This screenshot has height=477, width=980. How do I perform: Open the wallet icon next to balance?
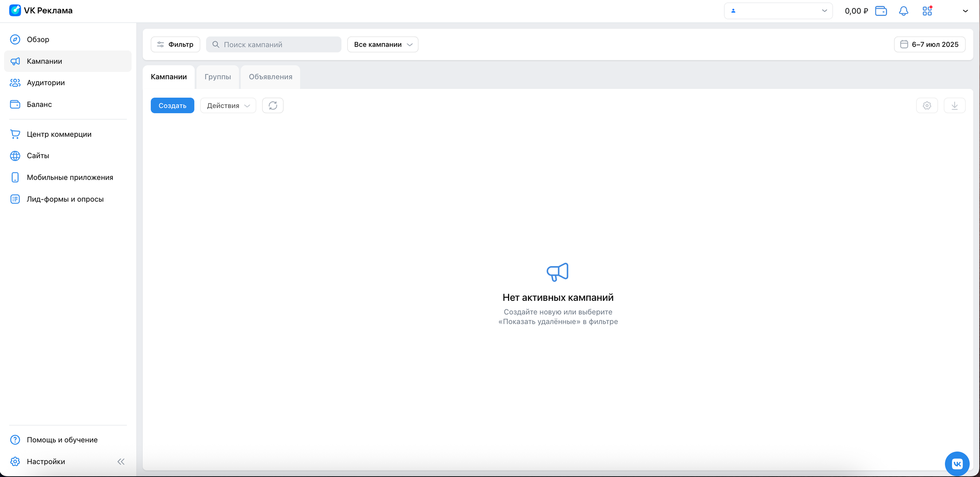click(x=881, y=11)
